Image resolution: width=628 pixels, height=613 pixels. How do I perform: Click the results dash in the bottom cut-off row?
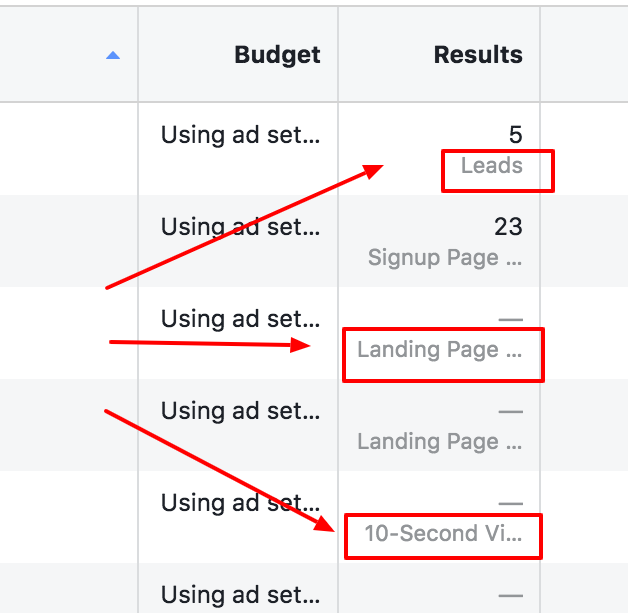(x=510, y=596)
